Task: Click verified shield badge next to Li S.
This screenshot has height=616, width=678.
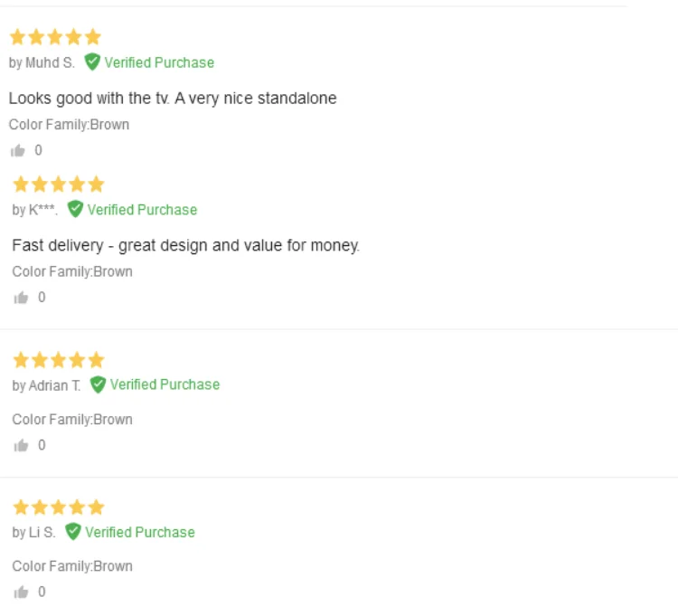Action: tap(73, 532)
